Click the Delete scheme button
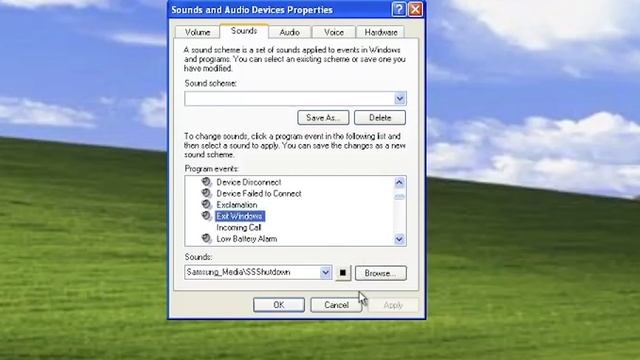The height and width of the screenshot is (360, 640). point(380,118)
